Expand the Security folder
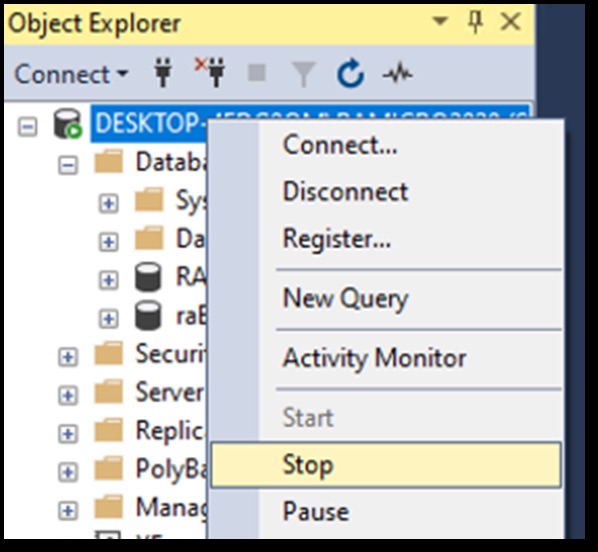This screenshot has height=552, width=598. tap(68, 357)
